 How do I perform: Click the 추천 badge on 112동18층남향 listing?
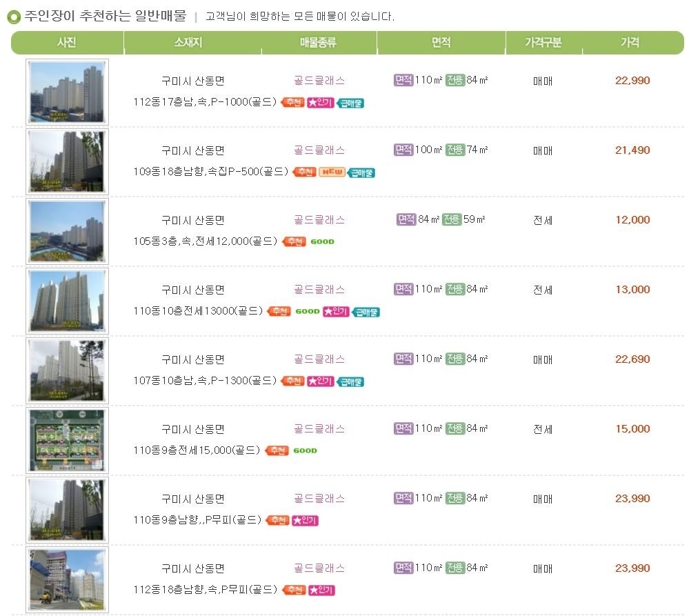coord(294,590)
